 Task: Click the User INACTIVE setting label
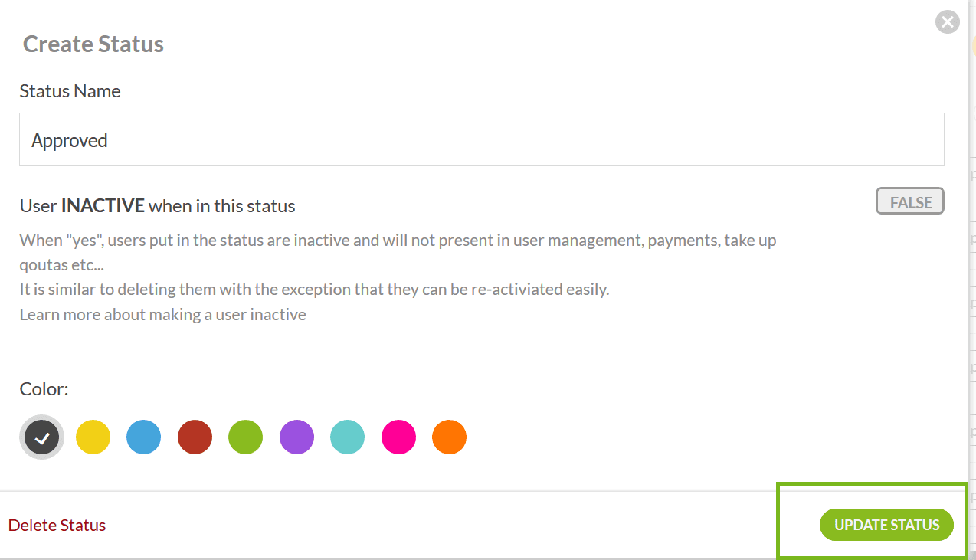pyautogui.click(x=157, y=206)
